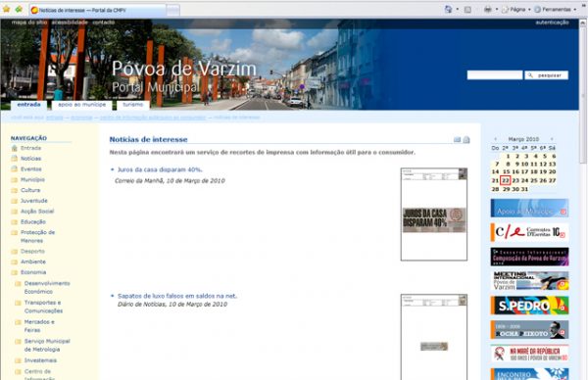The image size is (588, 380).
Task: Open the Ferramentas menu
Action: (556, 10)
